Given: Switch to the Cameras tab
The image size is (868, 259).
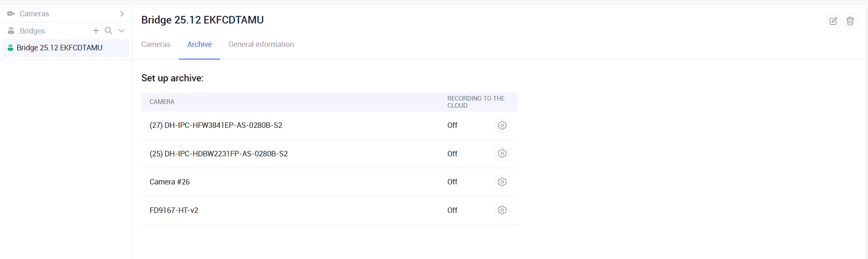Looking at the screenshot, I should 156,44.
